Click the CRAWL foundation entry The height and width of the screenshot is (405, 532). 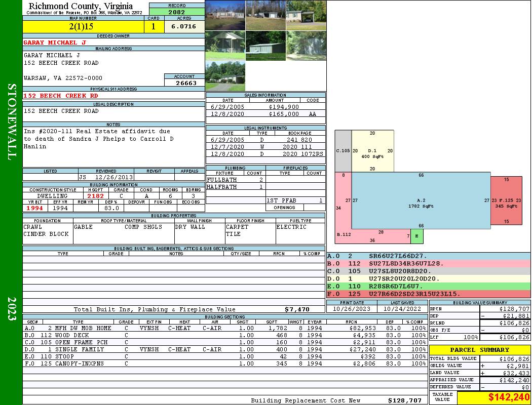tap(32, 227)
